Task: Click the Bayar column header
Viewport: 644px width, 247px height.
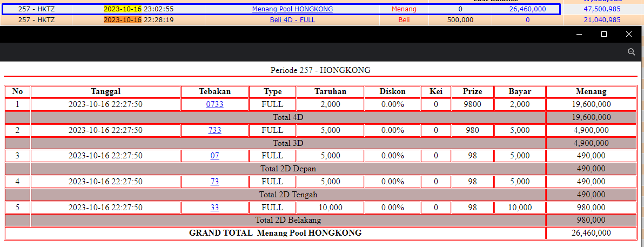Action: point(520,92)
